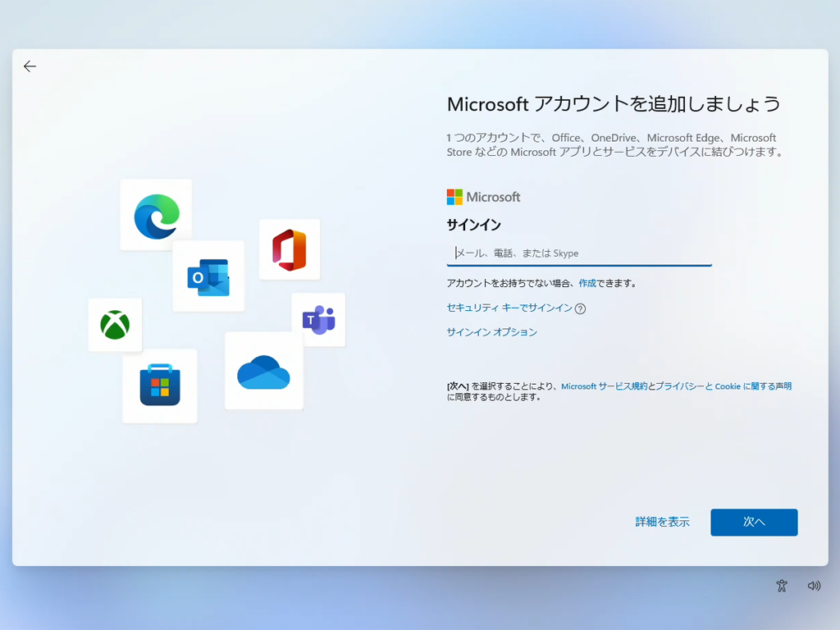
Task: Click the Office icon tile
Action: point(290,249)
